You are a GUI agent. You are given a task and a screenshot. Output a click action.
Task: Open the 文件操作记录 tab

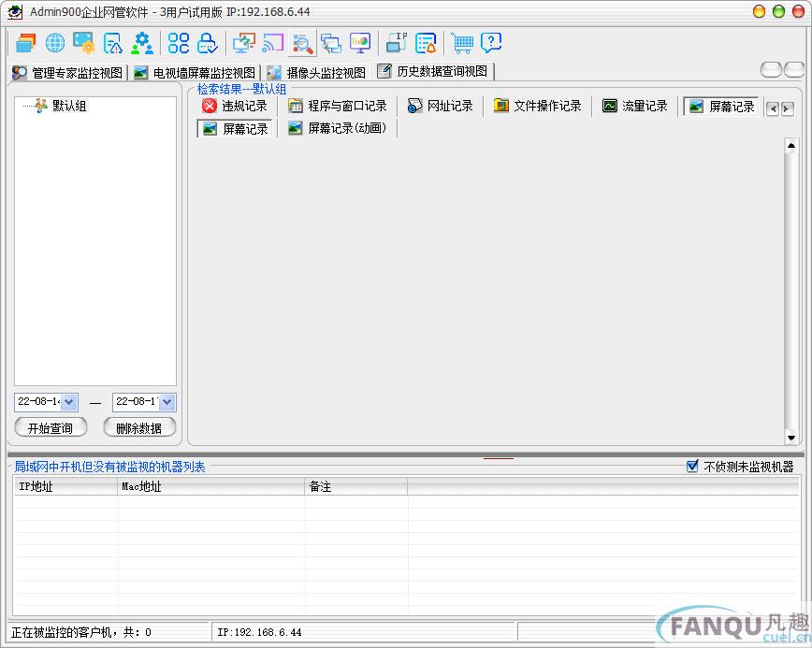(x=538, y=106)
